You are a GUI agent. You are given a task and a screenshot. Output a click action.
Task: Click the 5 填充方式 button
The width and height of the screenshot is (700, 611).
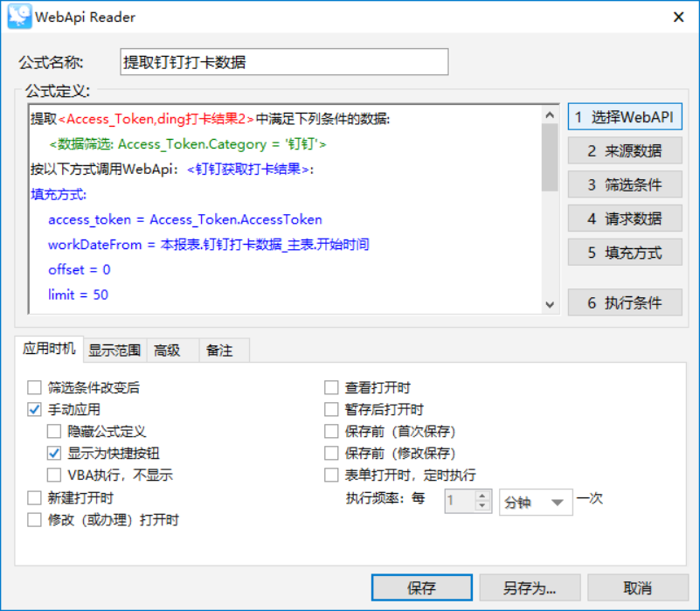click(x=624, y=253)
